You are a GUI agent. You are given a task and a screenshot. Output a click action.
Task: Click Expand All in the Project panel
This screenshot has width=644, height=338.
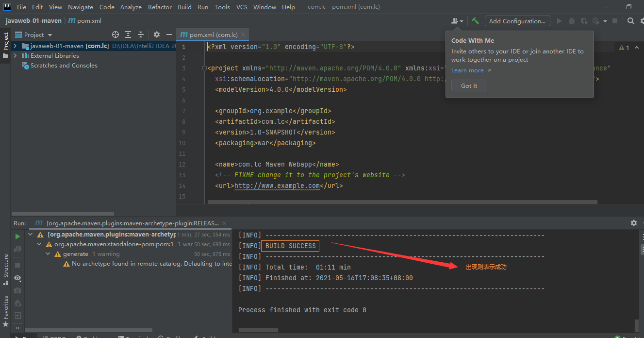click(x=128, y=34)
